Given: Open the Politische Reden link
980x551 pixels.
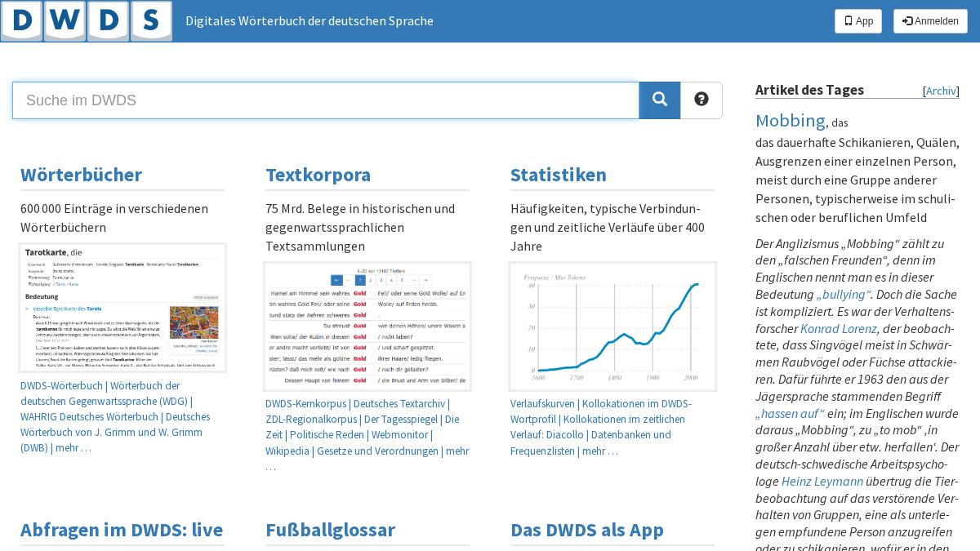Looking at the screenshot, I should coord(327,435).
